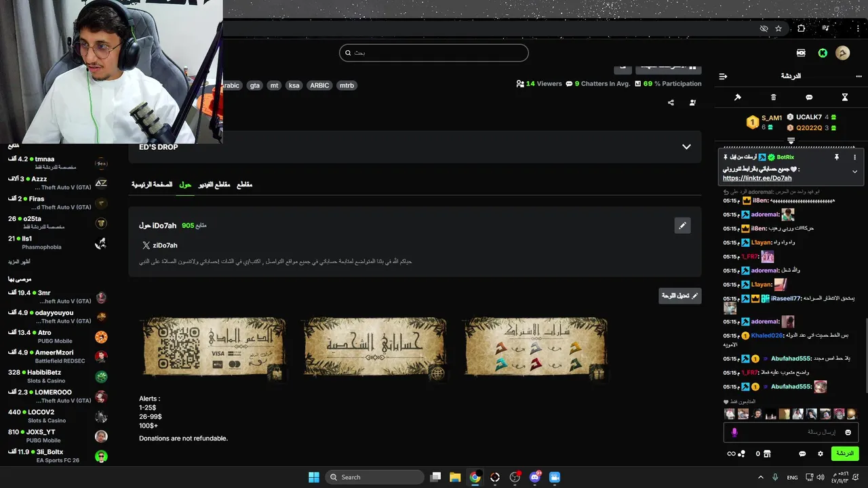Switch to مقاطع الفيديو tab
Image resolution: width=868 pixels, height=488 pixels.
point(214,184)
